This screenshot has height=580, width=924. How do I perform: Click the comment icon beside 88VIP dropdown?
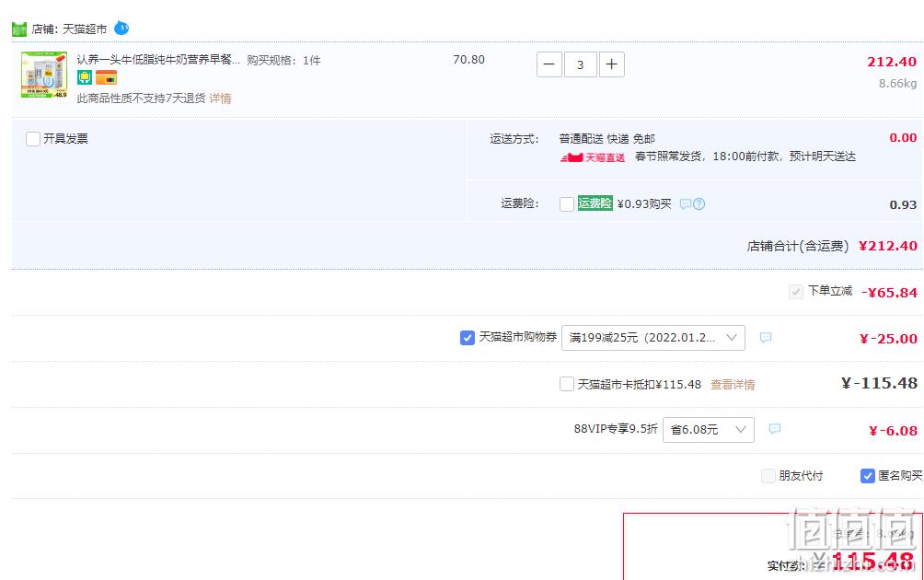(775, 428)
